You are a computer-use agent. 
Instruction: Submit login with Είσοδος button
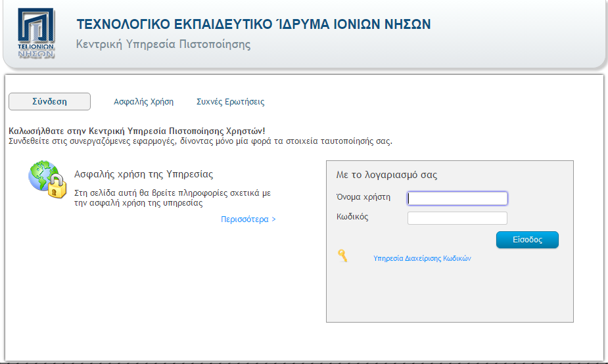point(527,240)
